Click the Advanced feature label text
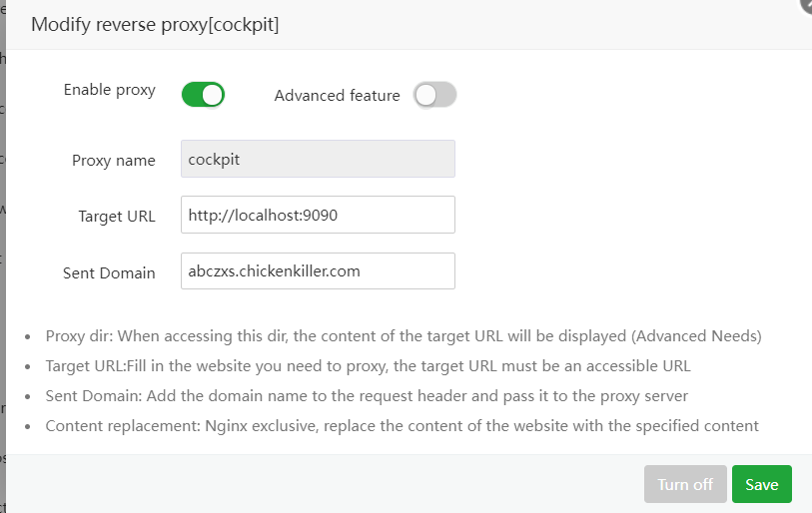The image size is (812, 513). pos(337,96)
